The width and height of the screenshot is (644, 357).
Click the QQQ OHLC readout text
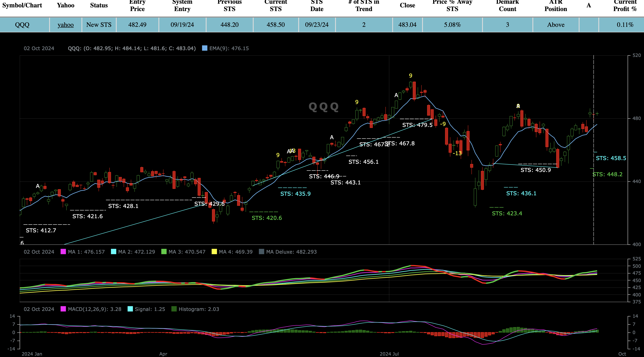tap(132, 49)
